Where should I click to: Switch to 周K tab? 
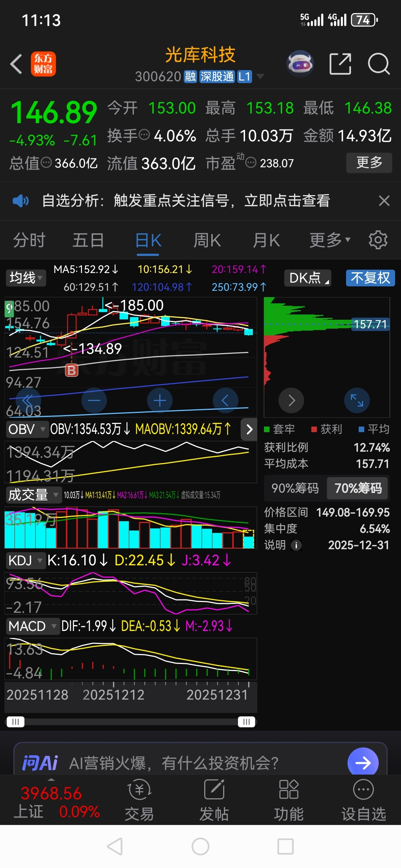coord(207,240)
